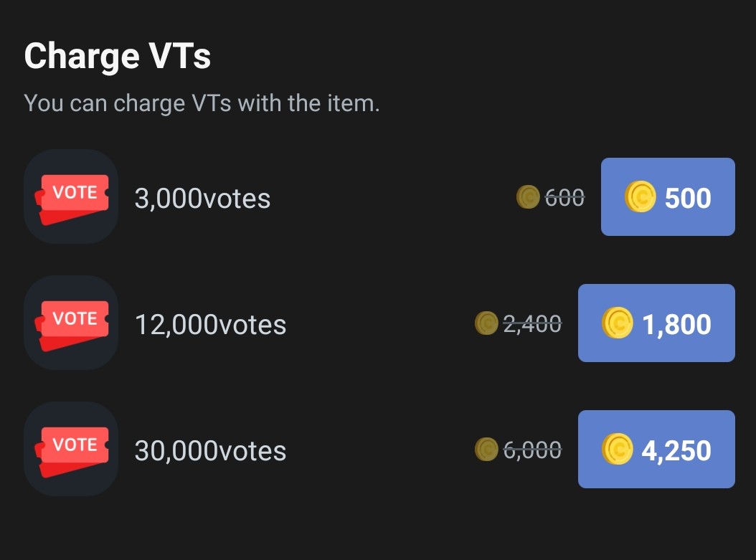This screenshot has height=560, width=756.
Task: Tap the VOTE ticket icon for 12,000 votes
Action: point(71,323)
